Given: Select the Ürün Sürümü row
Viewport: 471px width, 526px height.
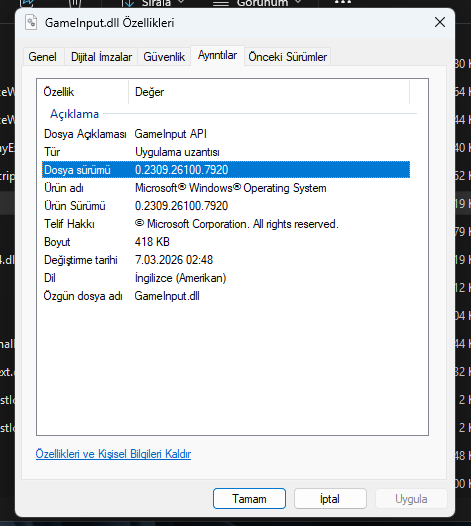Looking at the screenshot, I should click(x=226, y=206).
